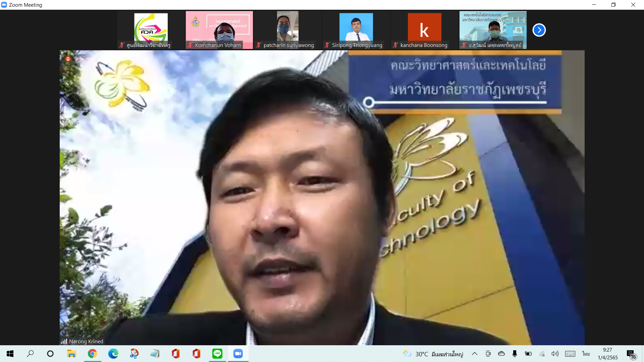
Task: Open the Wi-Fi network tray icon
Action: click(x=542, y=354)
